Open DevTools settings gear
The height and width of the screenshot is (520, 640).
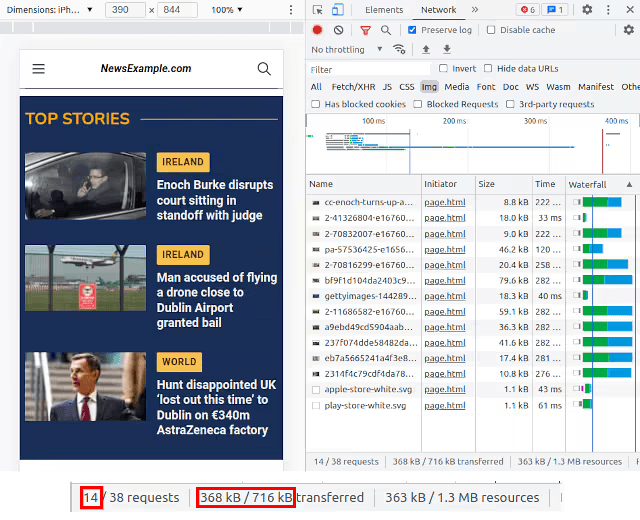(x=587, y=10)
